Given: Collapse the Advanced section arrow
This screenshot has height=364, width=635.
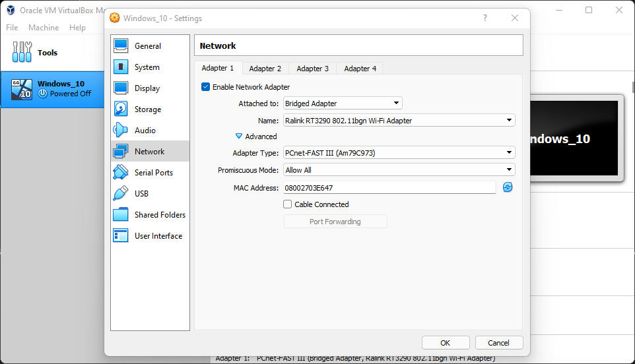Looking at the screenshot, I should (240, 136).
